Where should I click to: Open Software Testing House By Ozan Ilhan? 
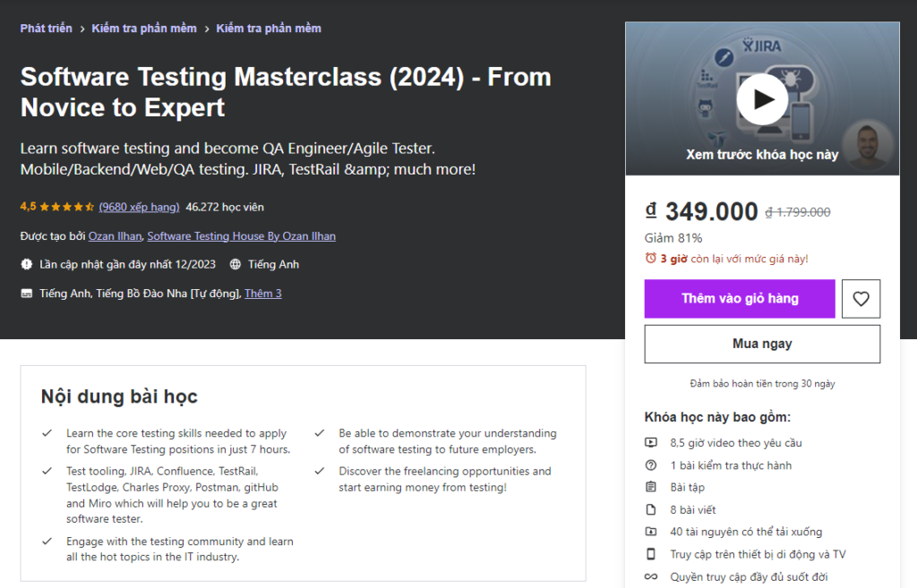click(241, 236)
